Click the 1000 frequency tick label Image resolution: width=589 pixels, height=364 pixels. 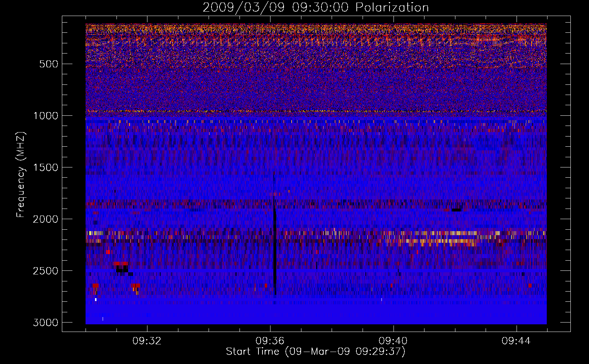[46, 116]
